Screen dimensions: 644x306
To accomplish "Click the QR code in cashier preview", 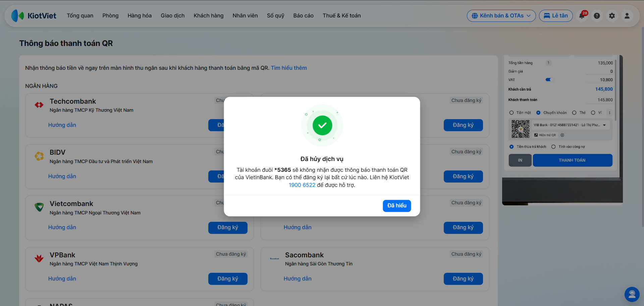I will [520, 129].
